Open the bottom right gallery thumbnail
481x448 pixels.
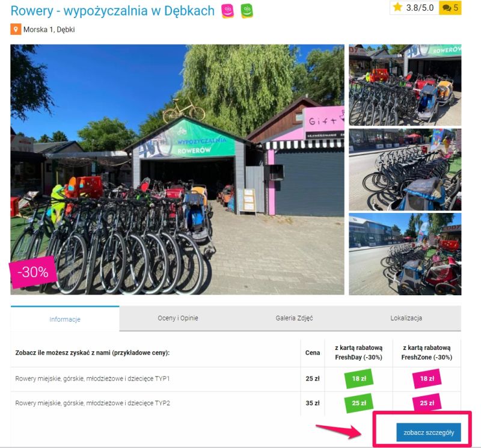pos(405,254)
